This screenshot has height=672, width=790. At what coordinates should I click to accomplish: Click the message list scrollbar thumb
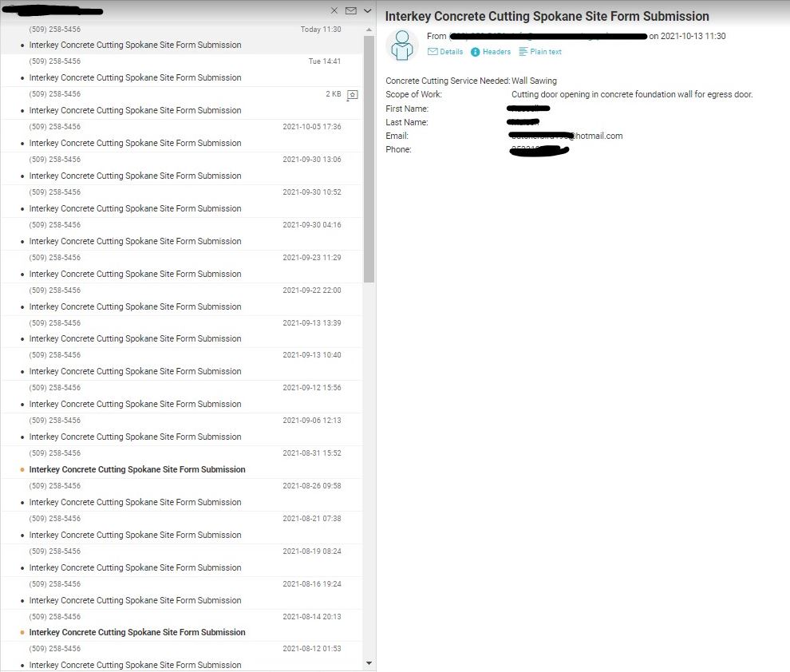369,159
